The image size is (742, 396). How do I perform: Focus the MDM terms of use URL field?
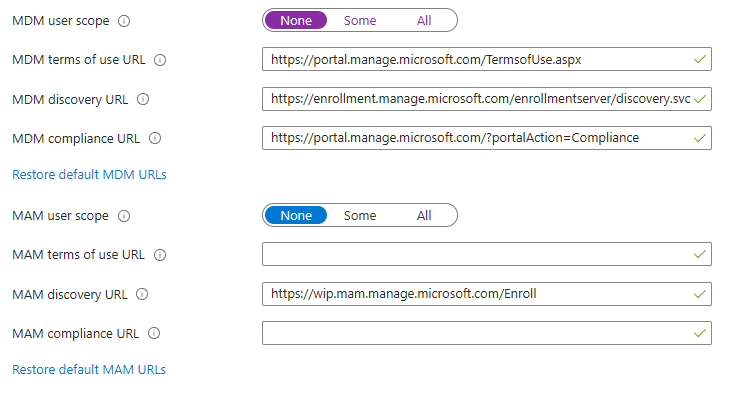[487, 59]
